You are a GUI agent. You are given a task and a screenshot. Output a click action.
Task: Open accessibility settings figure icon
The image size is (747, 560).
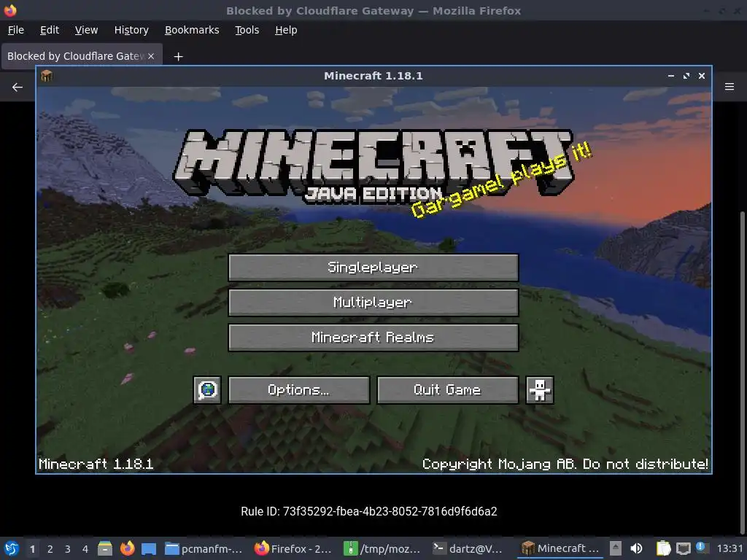tap(539, 390)
